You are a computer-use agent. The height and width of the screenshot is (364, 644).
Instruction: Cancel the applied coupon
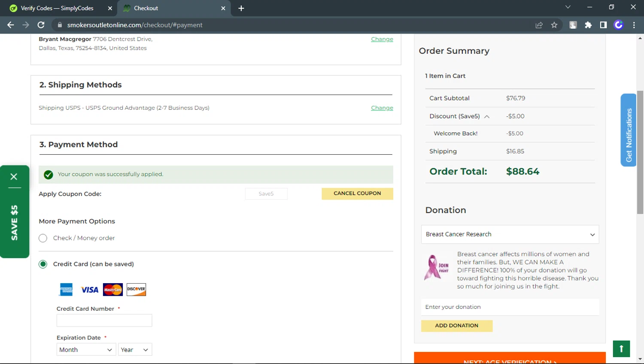(x=357, y=194)
